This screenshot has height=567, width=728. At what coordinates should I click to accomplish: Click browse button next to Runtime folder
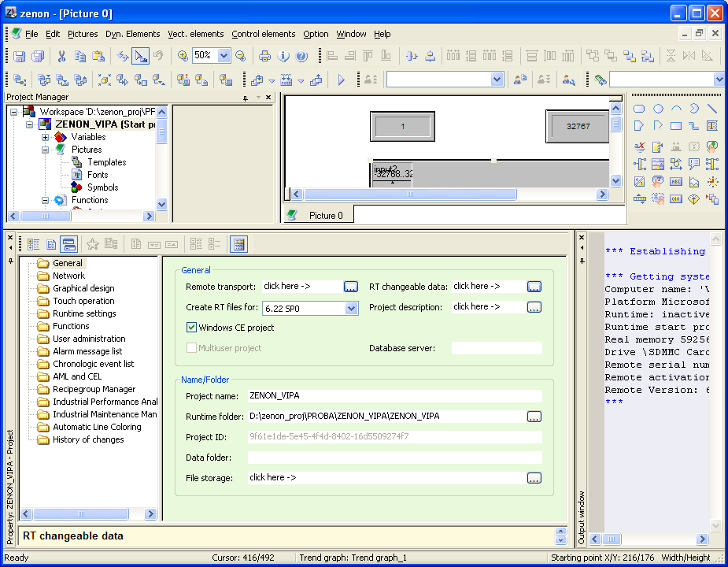coord(534,416)
